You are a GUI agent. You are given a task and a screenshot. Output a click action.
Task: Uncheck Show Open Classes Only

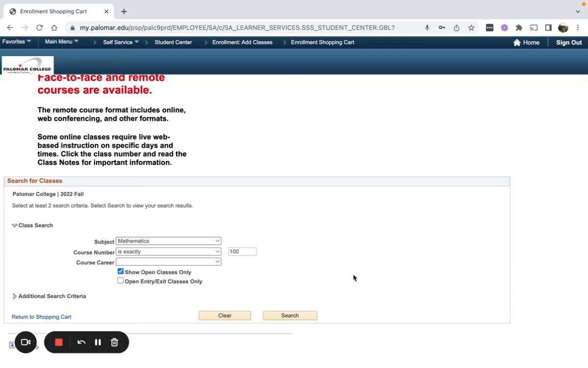[x=120, y=271]
